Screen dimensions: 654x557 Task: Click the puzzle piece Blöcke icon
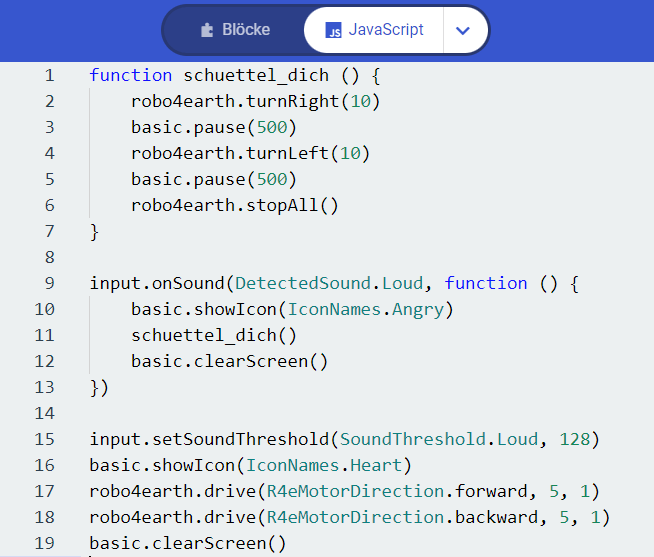207,30
